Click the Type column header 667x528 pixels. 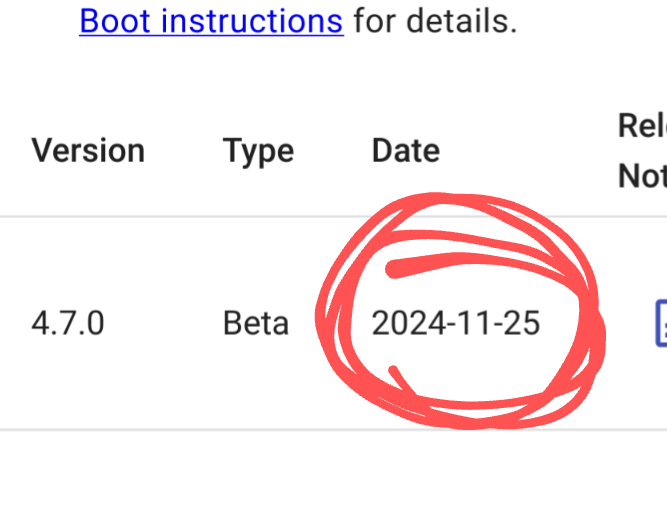point(258,151)
